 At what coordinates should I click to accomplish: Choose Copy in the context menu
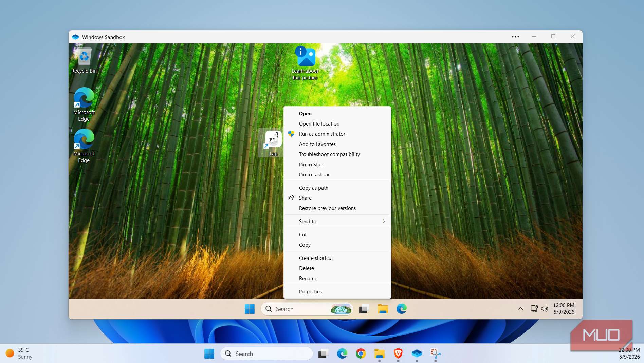click(x=337, y=245)
